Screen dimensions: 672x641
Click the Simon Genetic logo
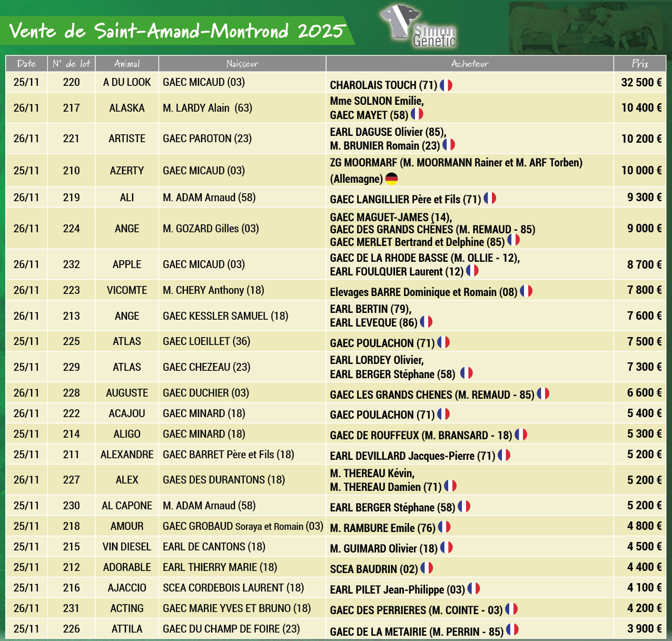coord(417,26)
